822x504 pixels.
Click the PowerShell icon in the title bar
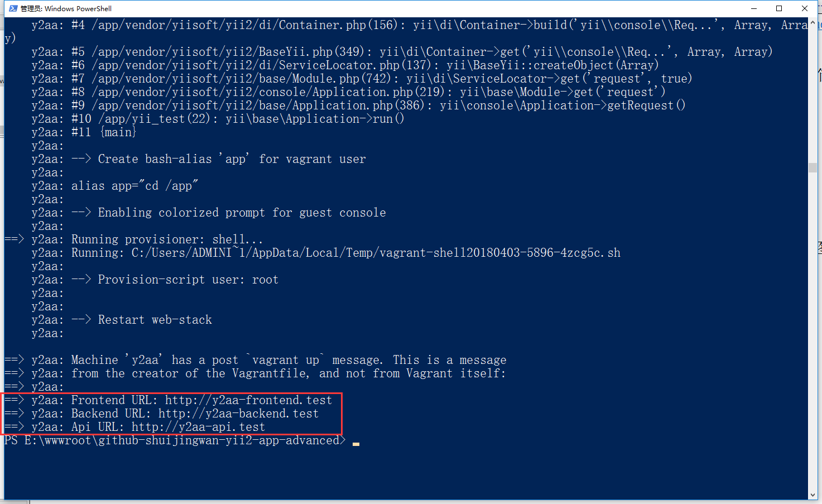(x=13, y=8)
